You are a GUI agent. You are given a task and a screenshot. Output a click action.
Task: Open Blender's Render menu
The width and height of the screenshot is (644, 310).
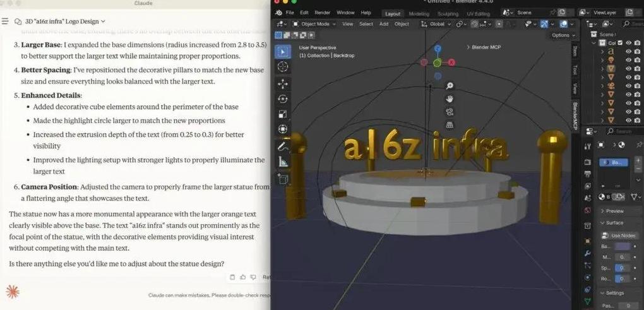click(323, 13)
